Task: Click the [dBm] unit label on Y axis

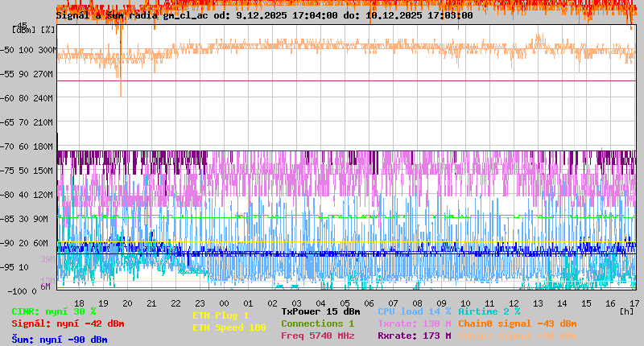Action: 24,29
